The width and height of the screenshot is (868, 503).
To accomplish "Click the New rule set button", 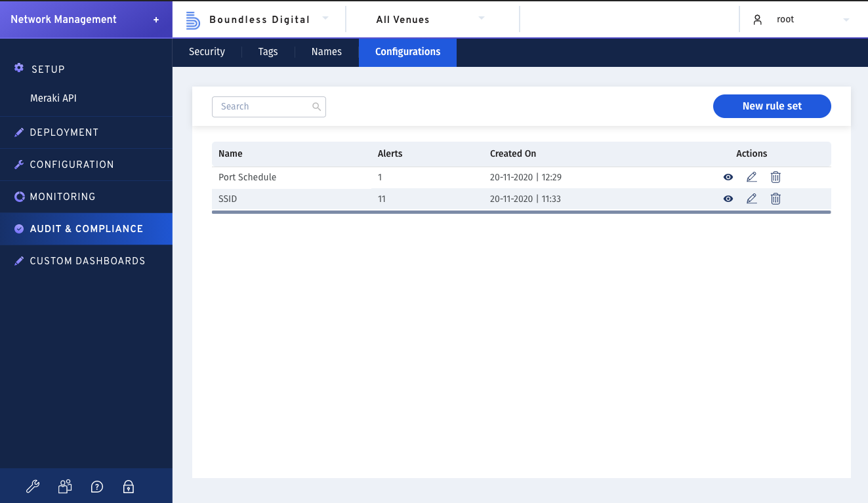I will [772, 106].
